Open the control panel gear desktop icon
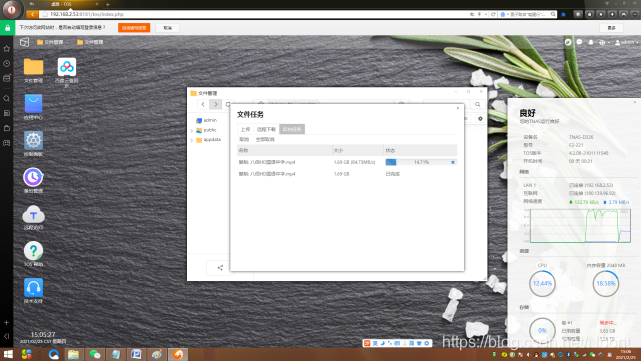The image size is (641, 361). point(33,140)
